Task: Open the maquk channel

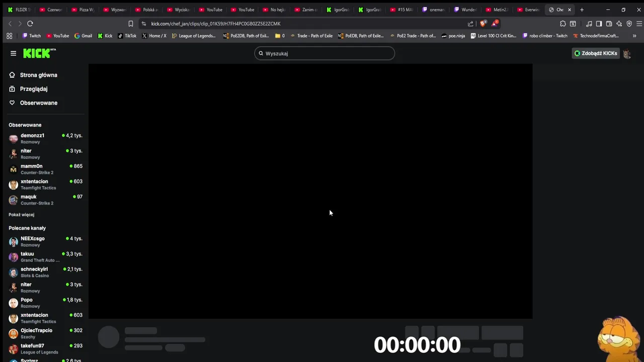Action: click(45, 200)
